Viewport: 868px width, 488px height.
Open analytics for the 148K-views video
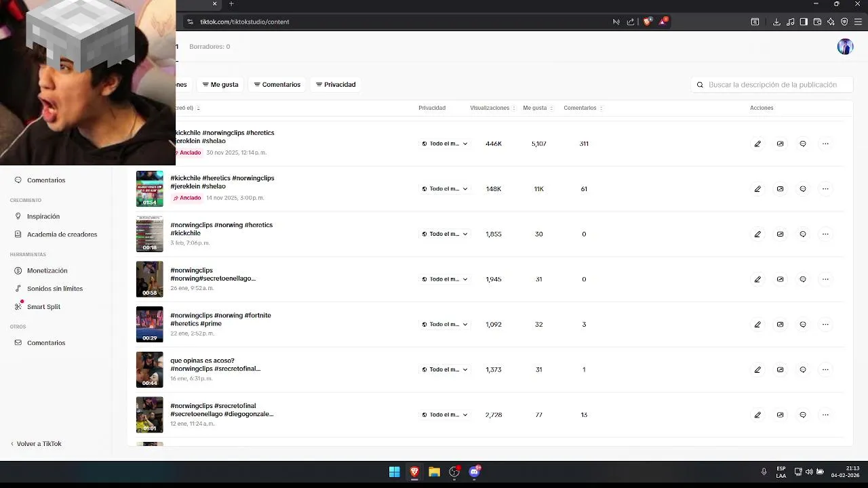780,189
